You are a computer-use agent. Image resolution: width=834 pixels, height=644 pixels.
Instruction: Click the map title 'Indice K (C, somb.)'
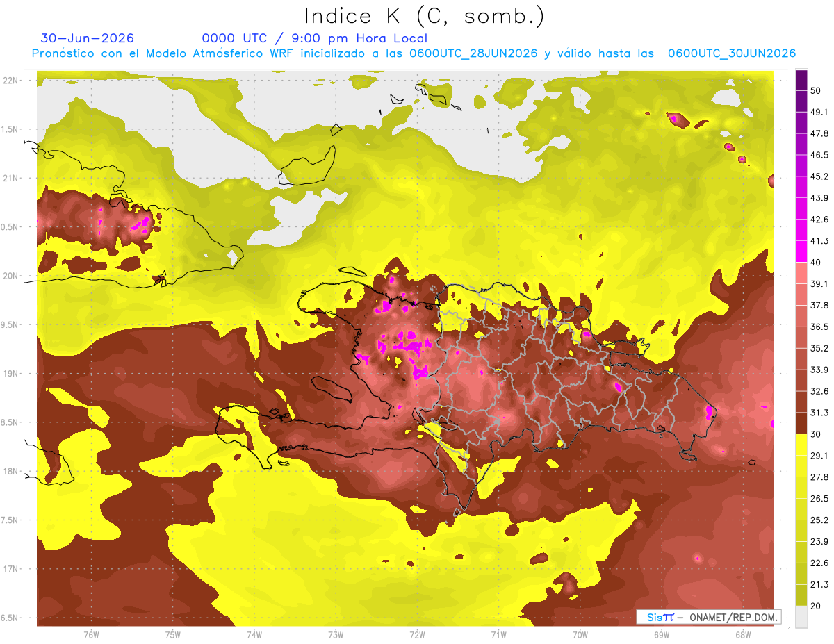pyautogui.click(x=425, y=16)
